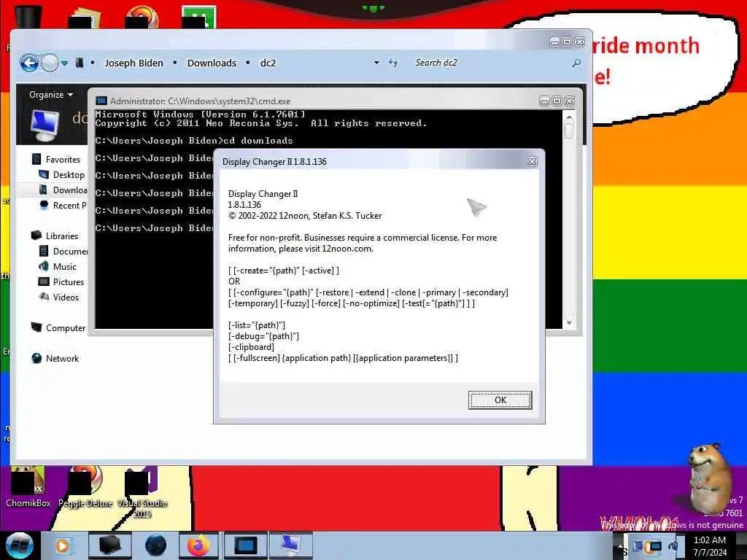Select Joseph Biden in address breadcrumb
This screenshot has height=560, width=747.
point(133,63)
